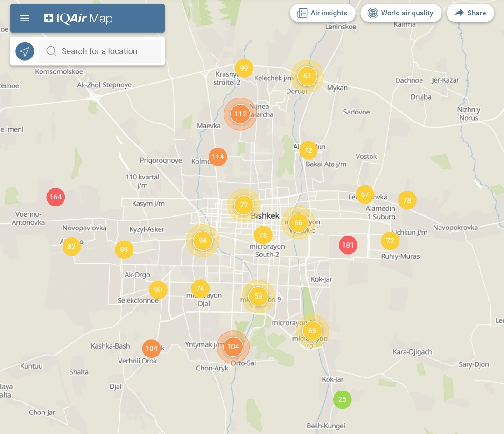Open the orange 112 station cluster
This screenshot has height=434, width=504.
click(x=240, y=114)
